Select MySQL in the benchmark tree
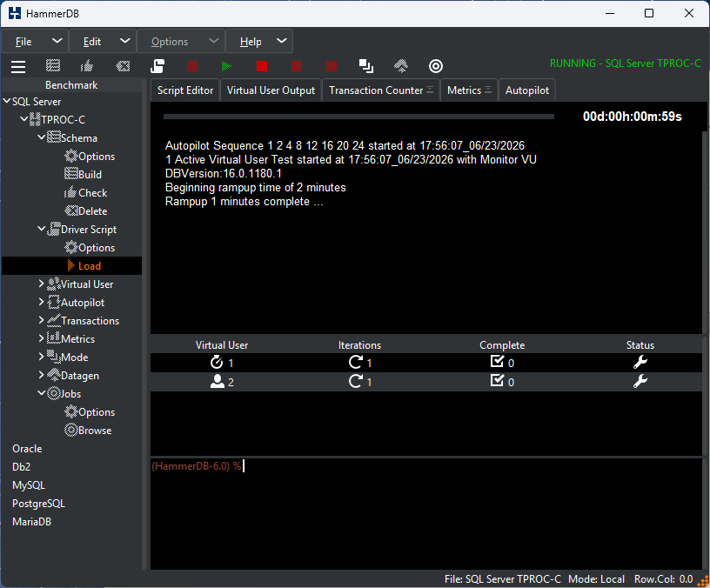 point(29,485)
